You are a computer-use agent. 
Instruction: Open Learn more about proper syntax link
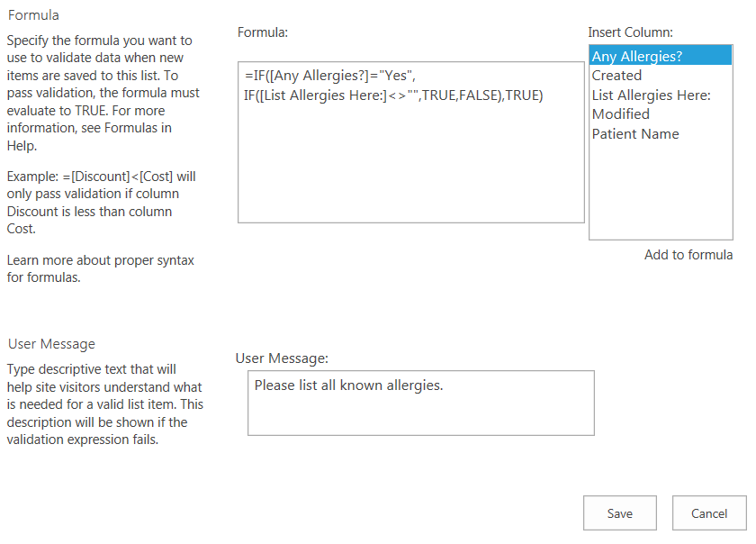pyautogui.click(x=100, y=268)
